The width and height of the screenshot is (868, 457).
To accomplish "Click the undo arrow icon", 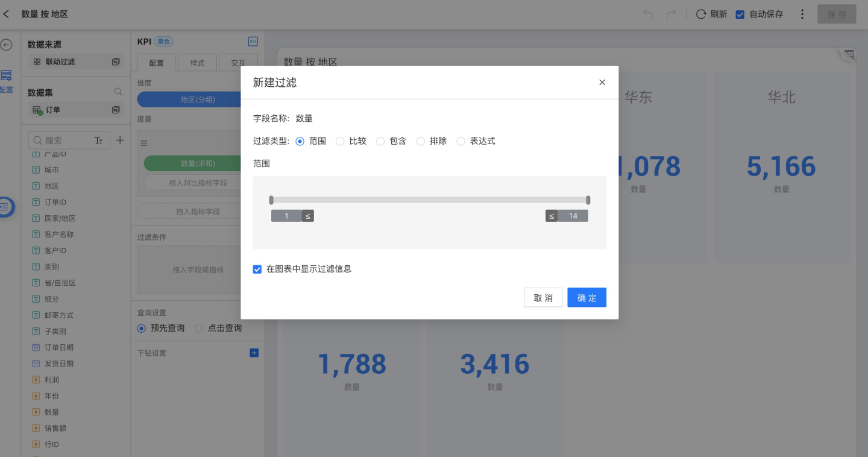I will click(x=648, y=14).
